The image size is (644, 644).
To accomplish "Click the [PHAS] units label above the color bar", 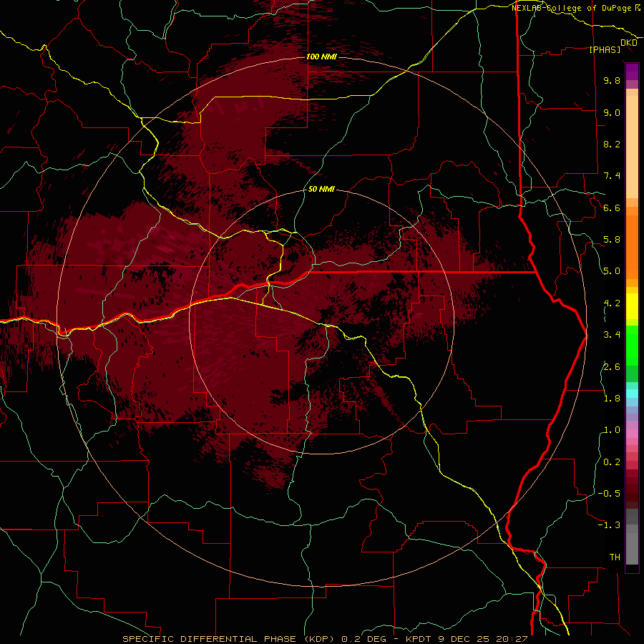I will coord(605,50).
